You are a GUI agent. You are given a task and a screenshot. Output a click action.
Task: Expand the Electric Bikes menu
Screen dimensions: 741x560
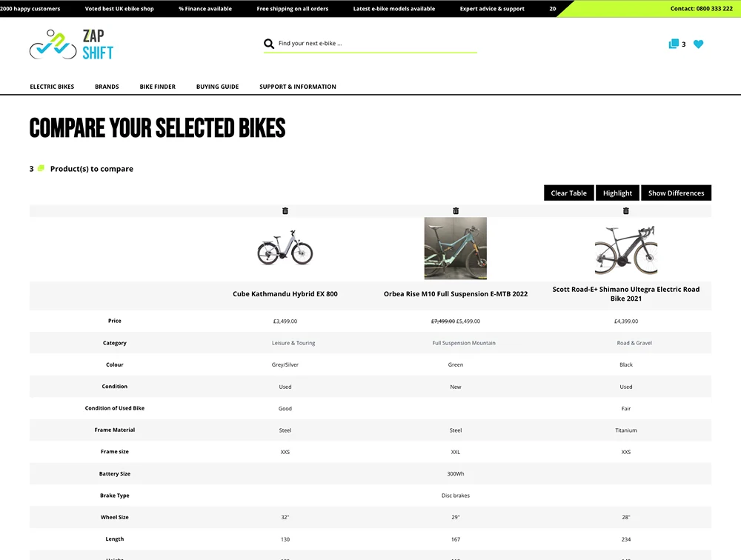tap(52, 87)
